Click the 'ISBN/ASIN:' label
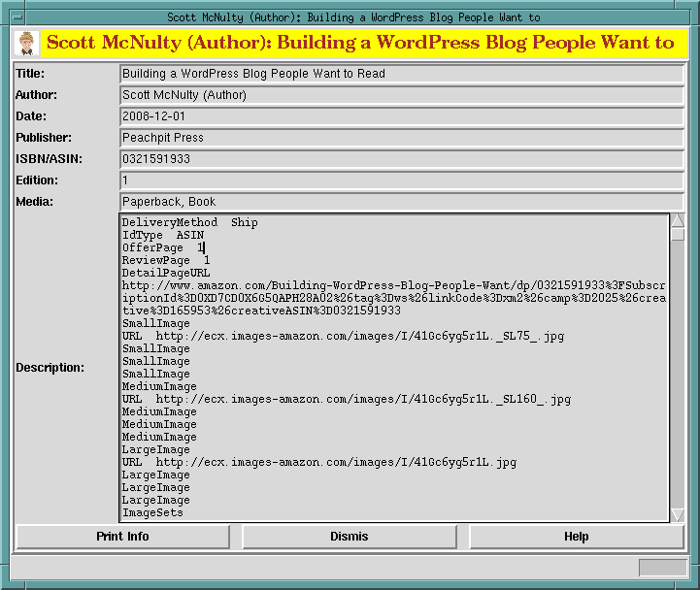 (50, 159)
